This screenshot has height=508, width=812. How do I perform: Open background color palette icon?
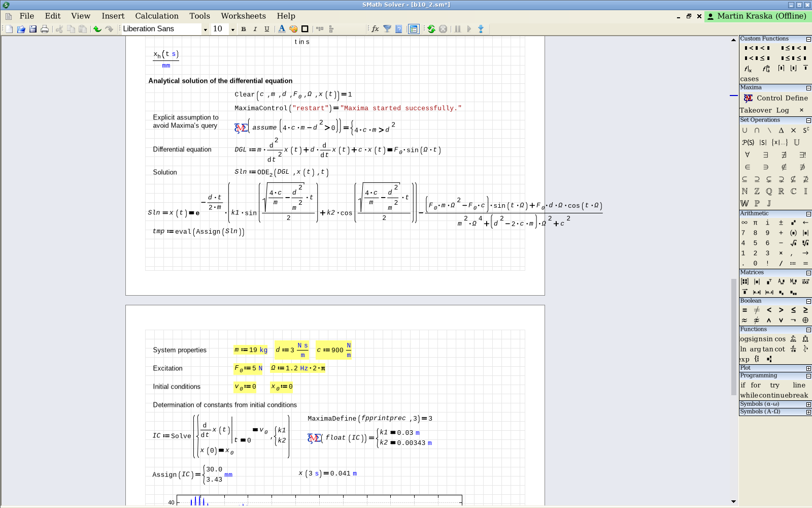(x=293, y=29)
